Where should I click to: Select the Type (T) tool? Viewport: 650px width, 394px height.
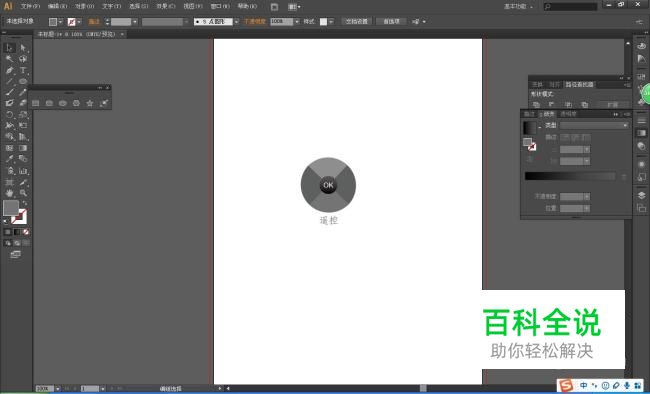[x=23, y=70]
